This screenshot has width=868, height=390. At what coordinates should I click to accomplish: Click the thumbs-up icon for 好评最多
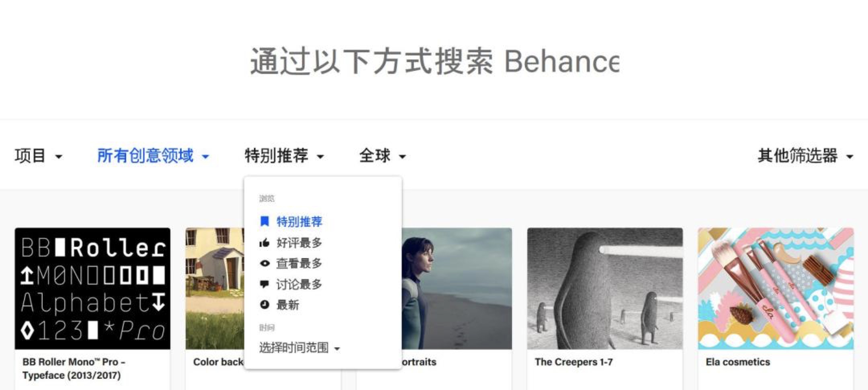(264, 242)
